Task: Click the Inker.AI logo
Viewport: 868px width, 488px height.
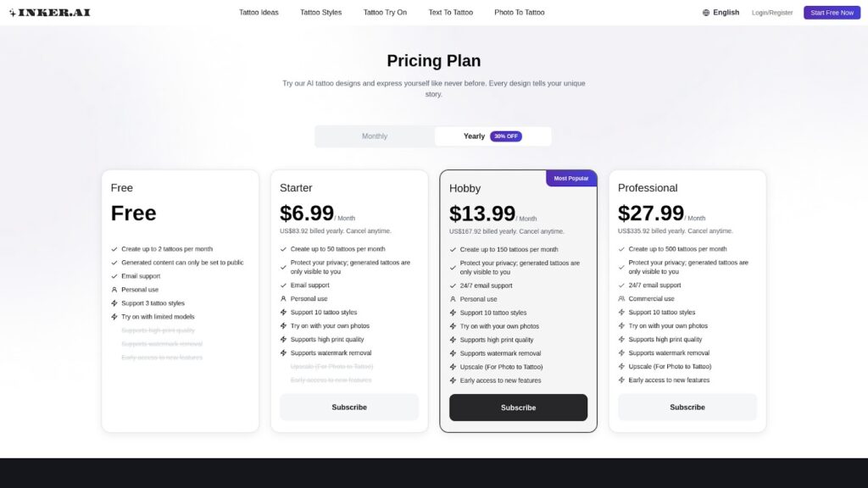Action: 50,12
